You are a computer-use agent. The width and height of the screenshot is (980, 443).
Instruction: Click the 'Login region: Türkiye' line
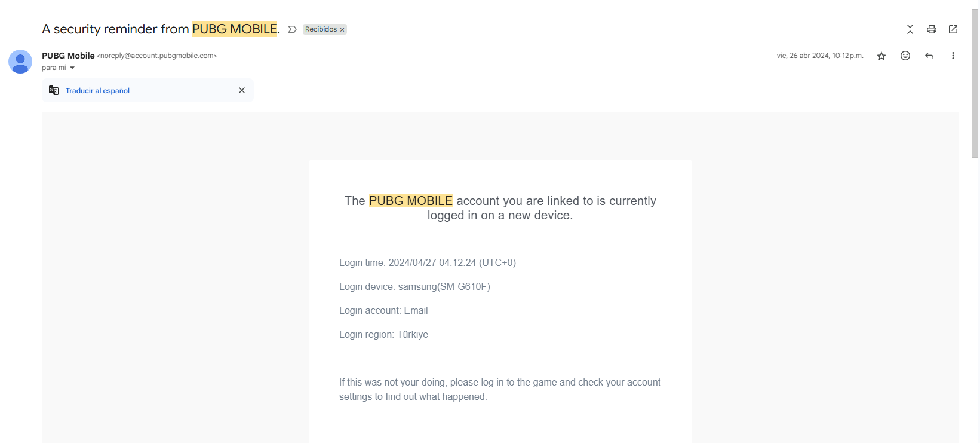[383, 334]
